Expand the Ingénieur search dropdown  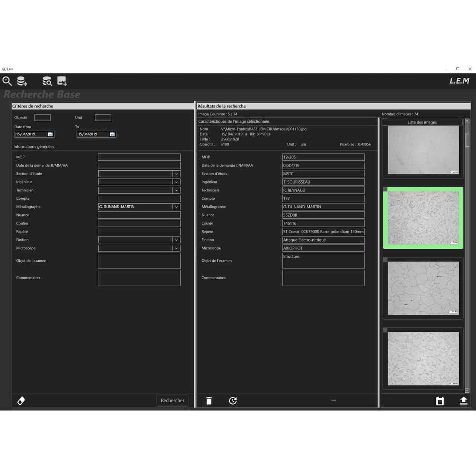click(176, 182)
